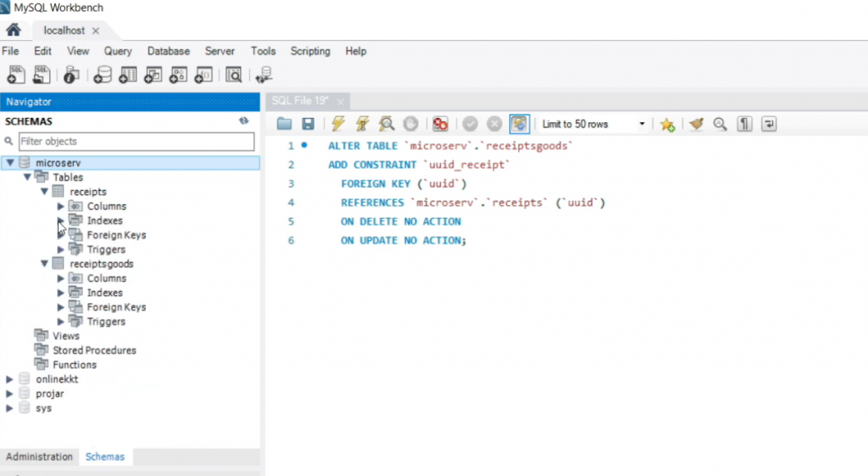This screenshot has width=868, height=476.
Task: Toggle invisible characters display
Action: [x=744, y=124]
